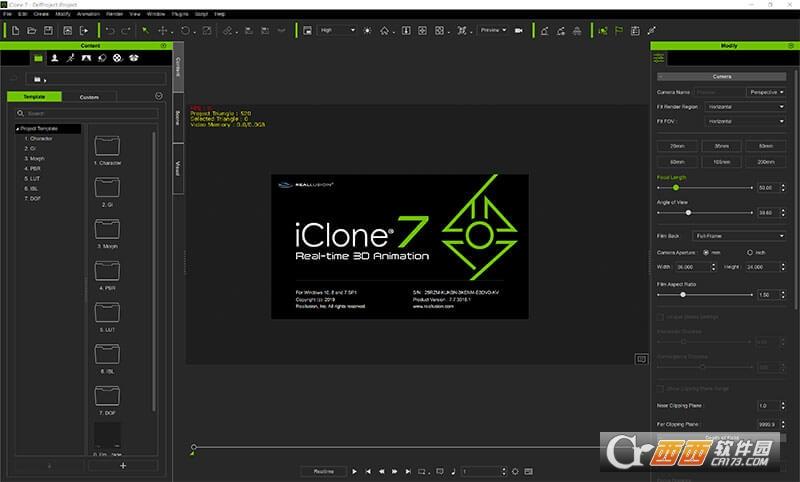This screenshot has height=482, width=800.
Task: Click the 20mm lens preset button
Action: point(677,146)
